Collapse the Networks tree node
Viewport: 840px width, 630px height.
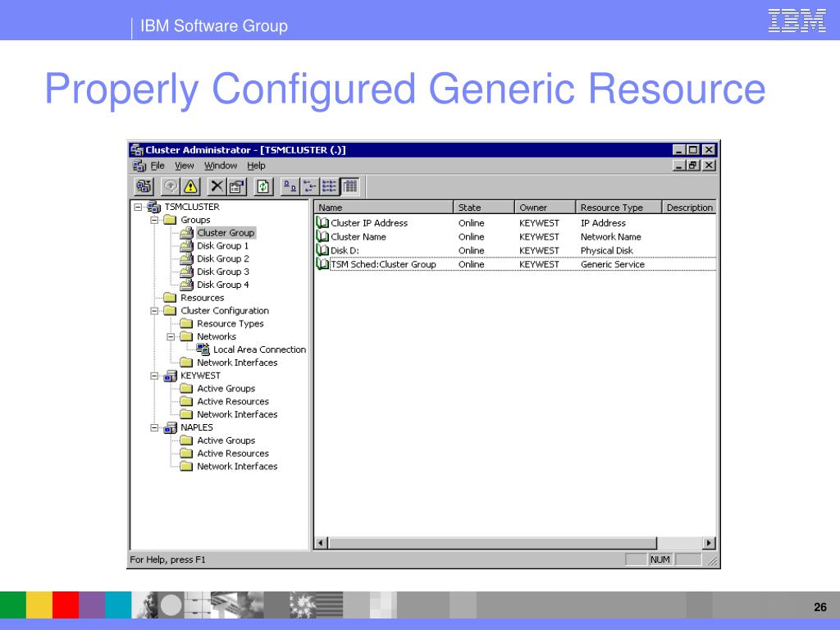click(171, 336)
